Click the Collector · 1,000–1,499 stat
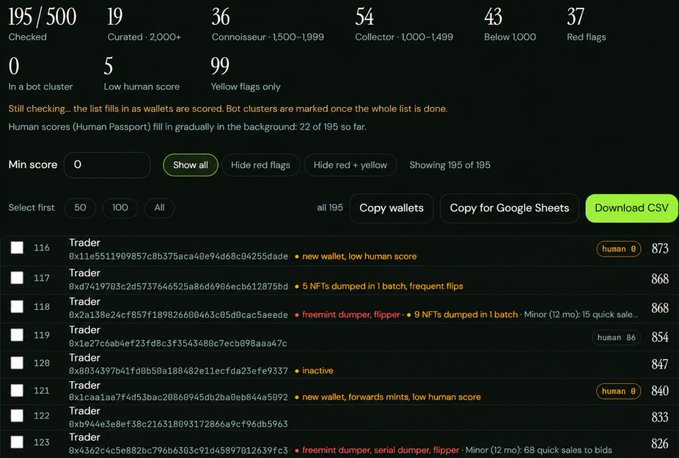This screenshot has height=458, width=679. pos(404,24)
